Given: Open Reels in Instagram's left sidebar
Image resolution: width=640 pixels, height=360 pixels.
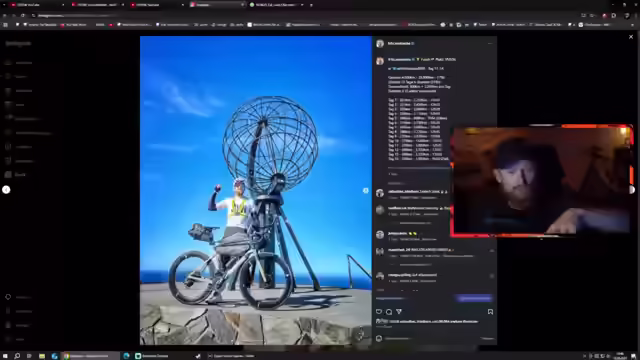Looking at the screenshot, I should (x=15, y=104).
